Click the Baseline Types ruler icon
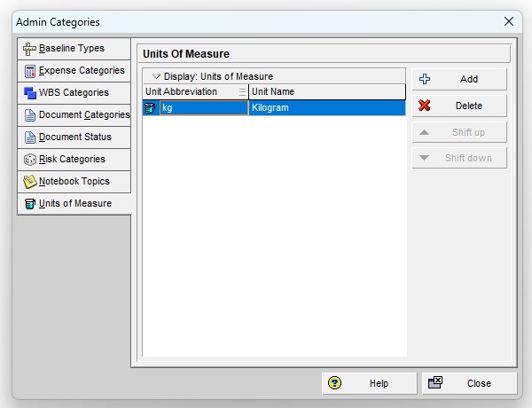532x408 pixels. pos(29,49)
